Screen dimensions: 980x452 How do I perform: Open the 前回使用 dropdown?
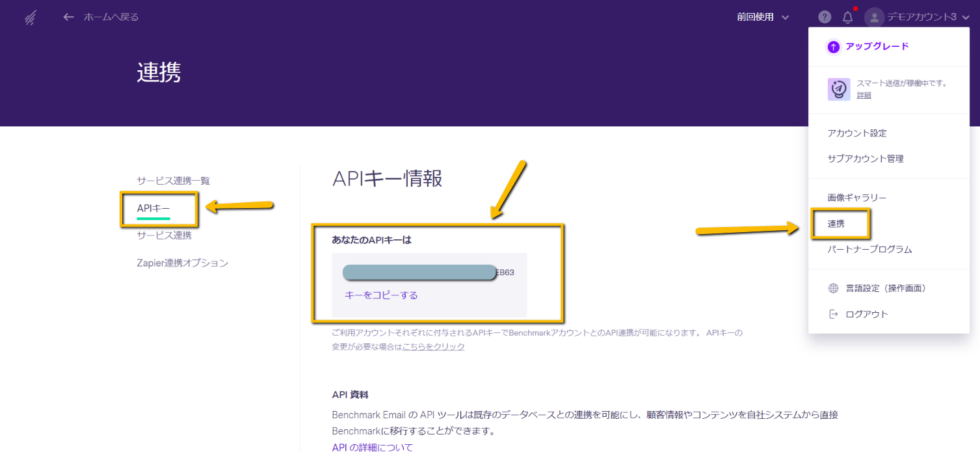(x=763, y=17)
